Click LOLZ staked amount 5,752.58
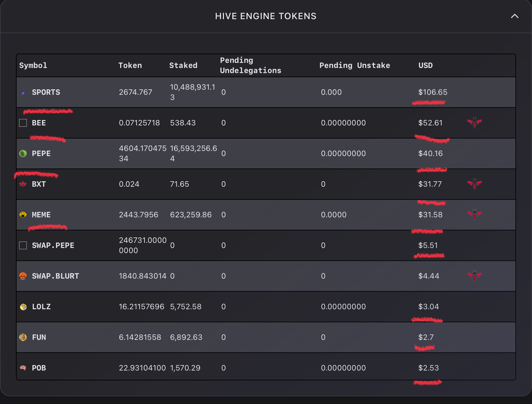 [x=186, y=307]
